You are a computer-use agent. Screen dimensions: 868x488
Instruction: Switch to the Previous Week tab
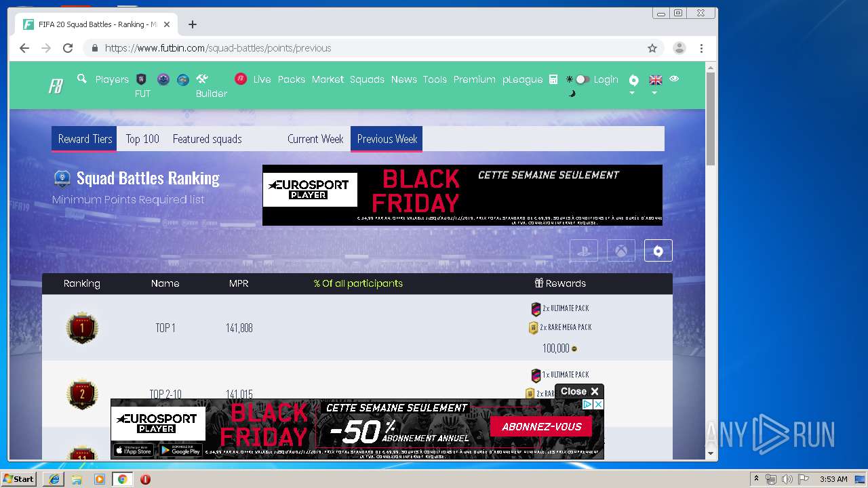click(387, 139)
